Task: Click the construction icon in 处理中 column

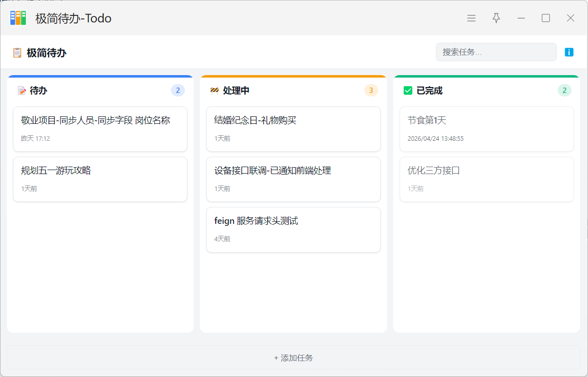Action: click(215, 91)
